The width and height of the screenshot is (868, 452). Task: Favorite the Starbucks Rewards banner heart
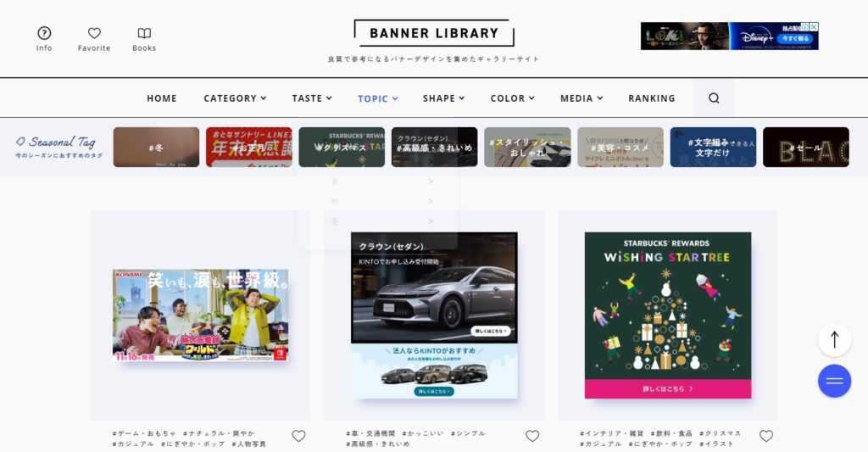766,436
